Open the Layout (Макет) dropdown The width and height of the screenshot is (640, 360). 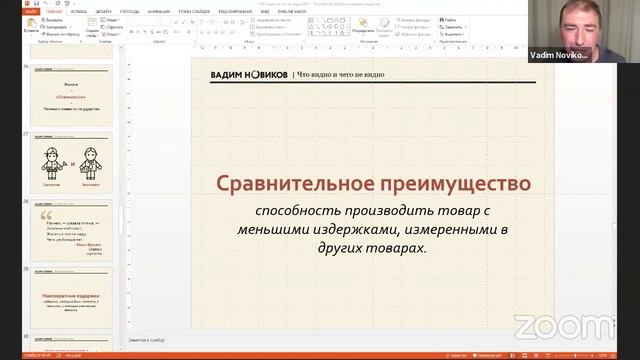click(110, 20)
